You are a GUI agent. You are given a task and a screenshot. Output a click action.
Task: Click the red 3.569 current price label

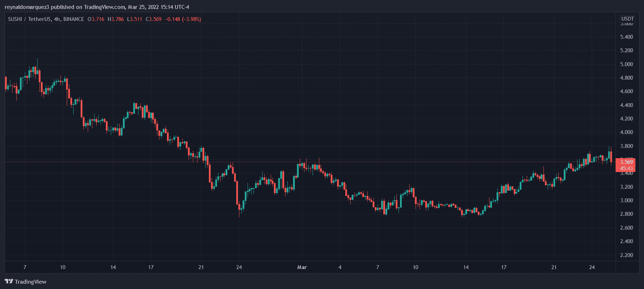click(626, 162)
